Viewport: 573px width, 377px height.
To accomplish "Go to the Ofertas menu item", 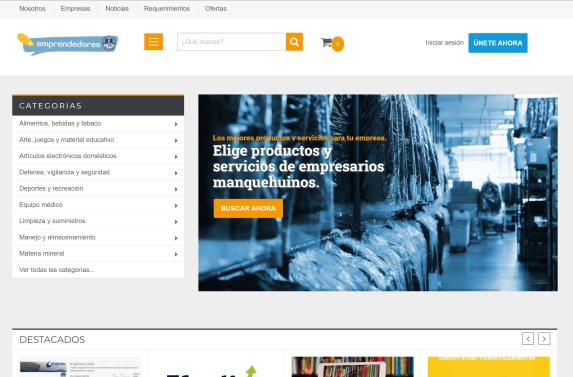I will (216, 8).
